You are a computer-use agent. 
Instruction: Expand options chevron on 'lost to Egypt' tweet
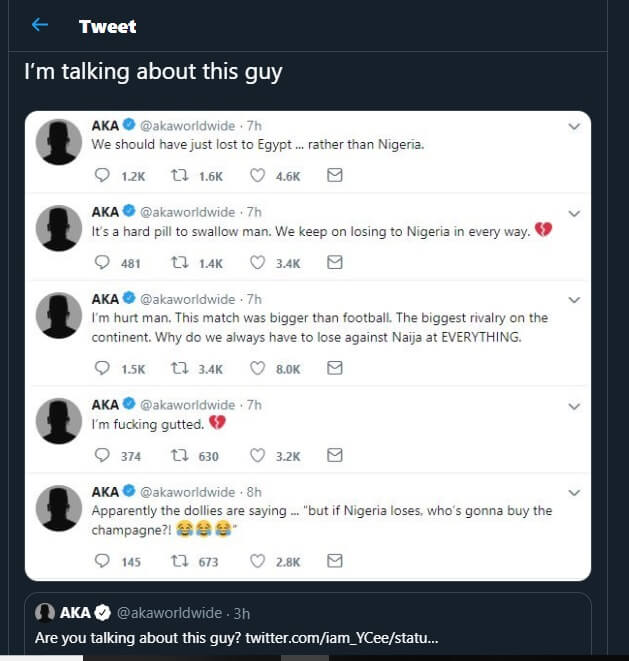click(x=574, y=127)
